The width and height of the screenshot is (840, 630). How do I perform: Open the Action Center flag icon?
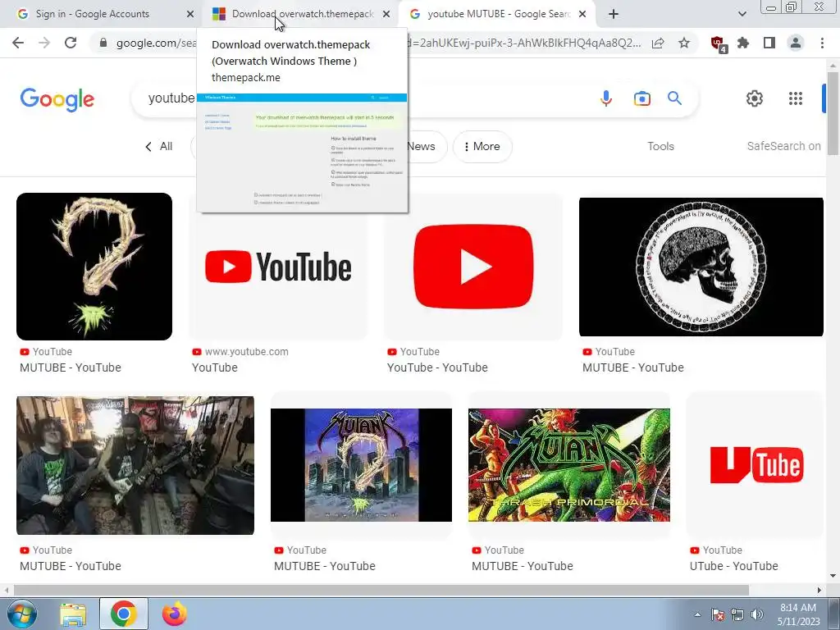click(718, 614)
